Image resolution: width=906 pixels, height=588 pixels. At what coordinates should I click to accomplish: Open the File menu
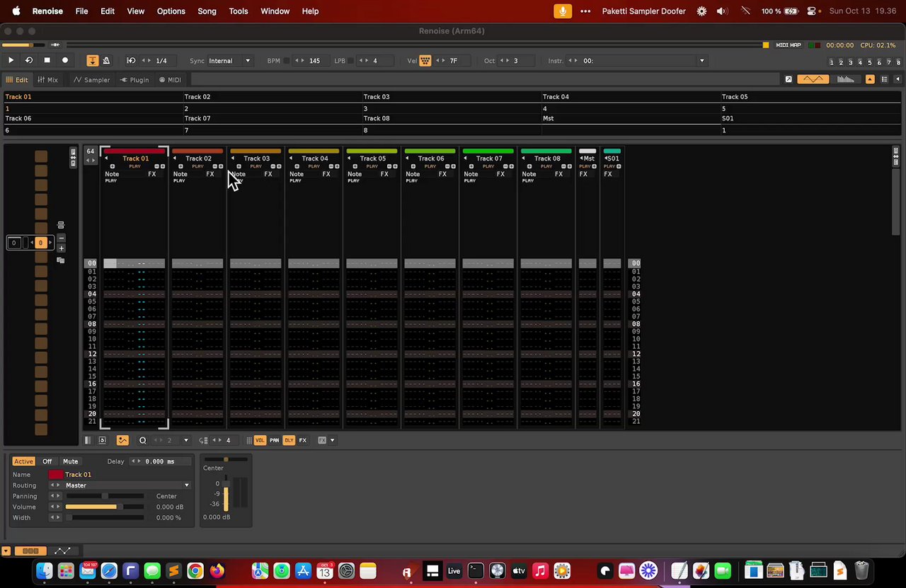point(81,11)
